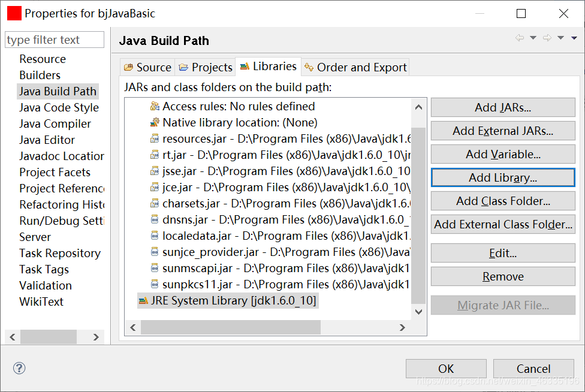
Task: Switch to the Projects tab
Action: pos(205,67)
